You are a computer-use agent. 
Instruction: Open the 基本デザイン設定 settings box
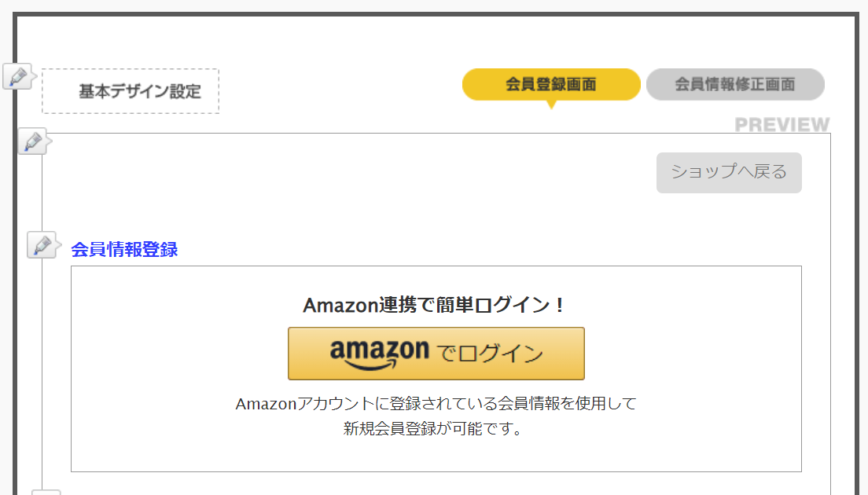click(131, 91)
